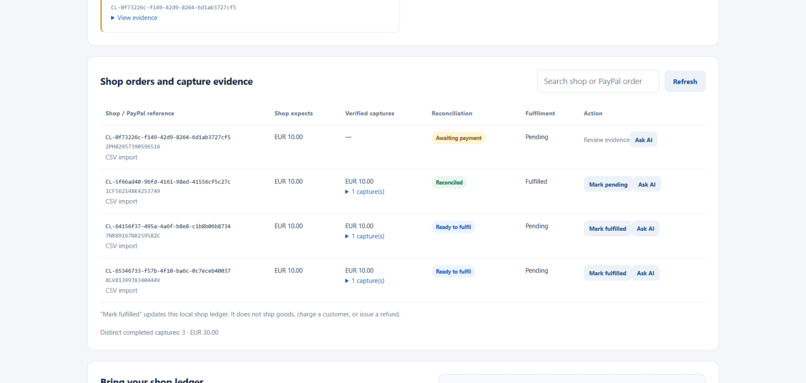Click the Bring your shop ledger heading
Viewport: 806px width, 383px height.
(152, 380)
